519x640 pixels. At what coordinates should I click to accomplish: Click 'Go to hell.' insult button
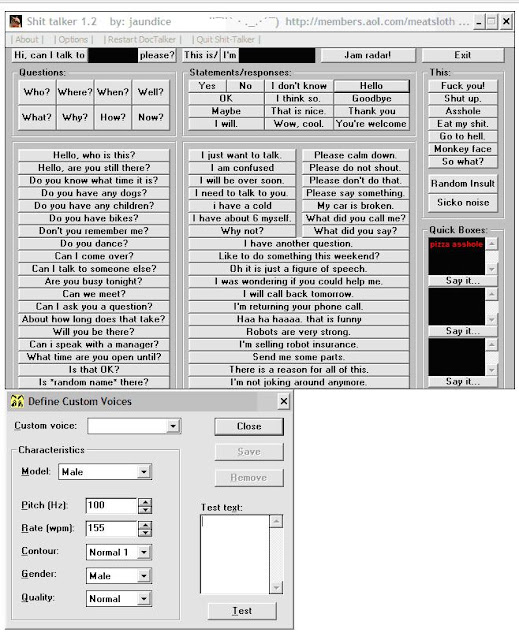click(463, 136)
